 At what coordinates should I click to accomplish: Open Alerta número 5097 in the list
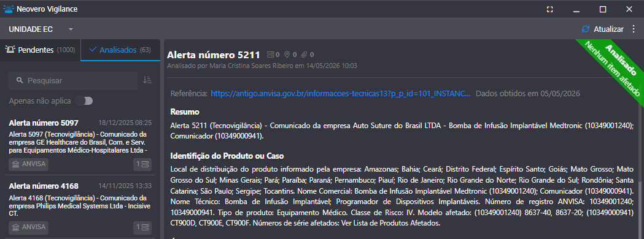(x=80, y=143)
